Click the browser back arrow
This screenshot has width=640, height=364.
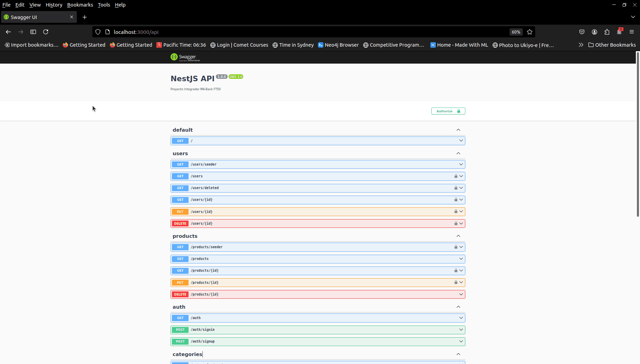8,32
